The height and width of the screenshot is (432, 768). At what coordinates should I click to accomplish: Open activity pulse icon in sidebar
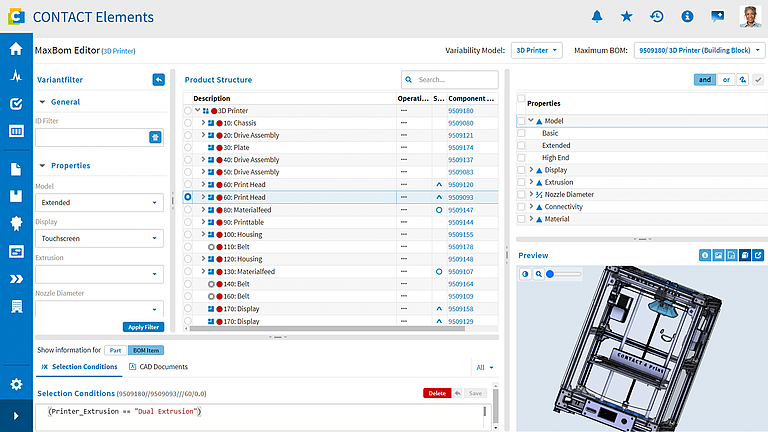pyautogui.click(x=16, y=76)
